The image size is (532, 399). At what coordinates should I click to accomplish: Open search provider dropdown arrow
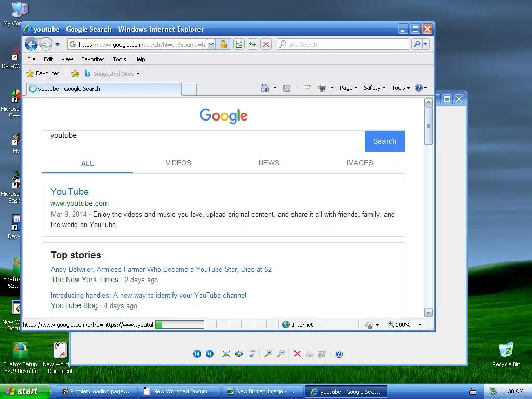426,45
